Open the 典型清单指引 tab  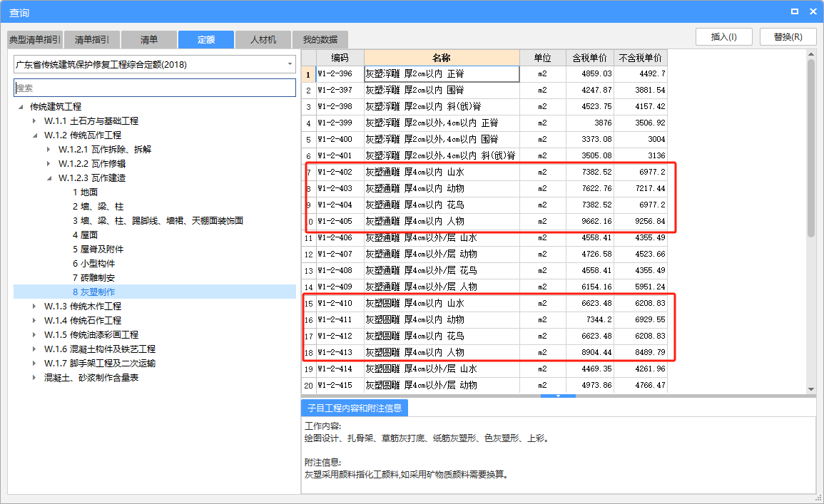[x=35, y=40]
